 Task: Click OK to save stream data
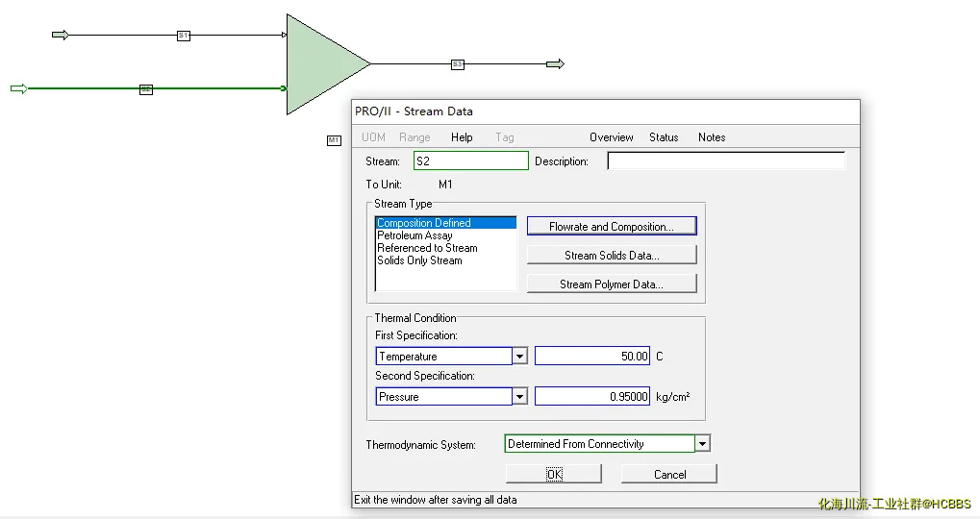pos(554,474)
